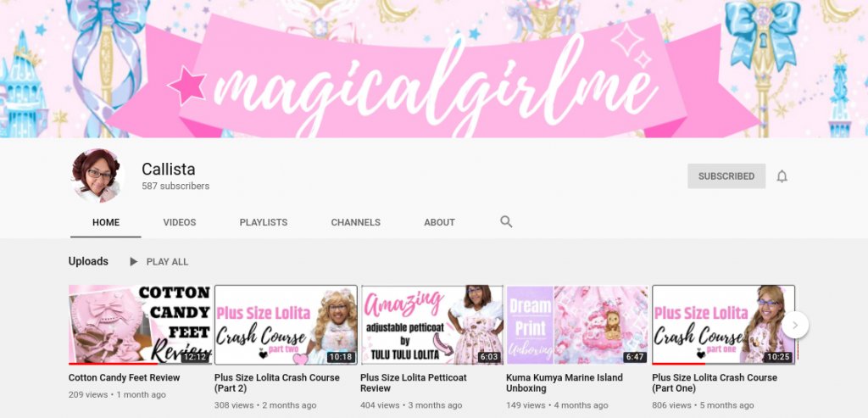This screenshot has width=868, height=418.
Task: Click 308 views • 2 months ago
Action: point(265,405)
